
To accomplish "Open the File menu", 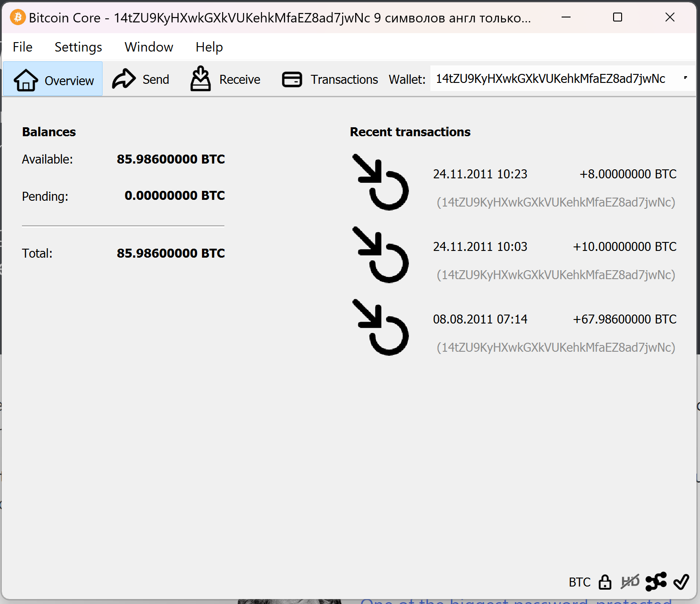I will tap(22, 47).
